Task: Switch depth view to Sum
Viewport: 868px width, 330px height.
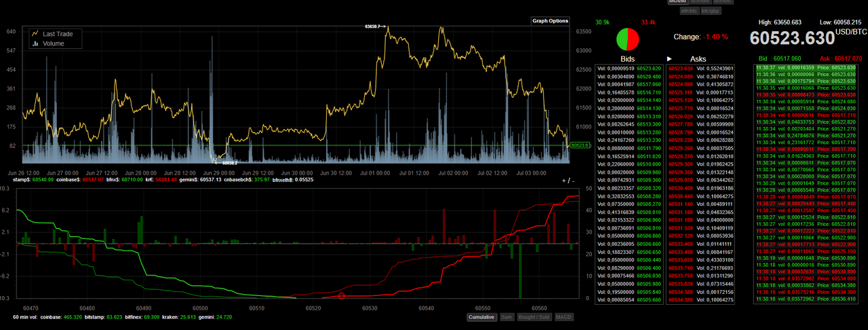Action: (507, 317)
